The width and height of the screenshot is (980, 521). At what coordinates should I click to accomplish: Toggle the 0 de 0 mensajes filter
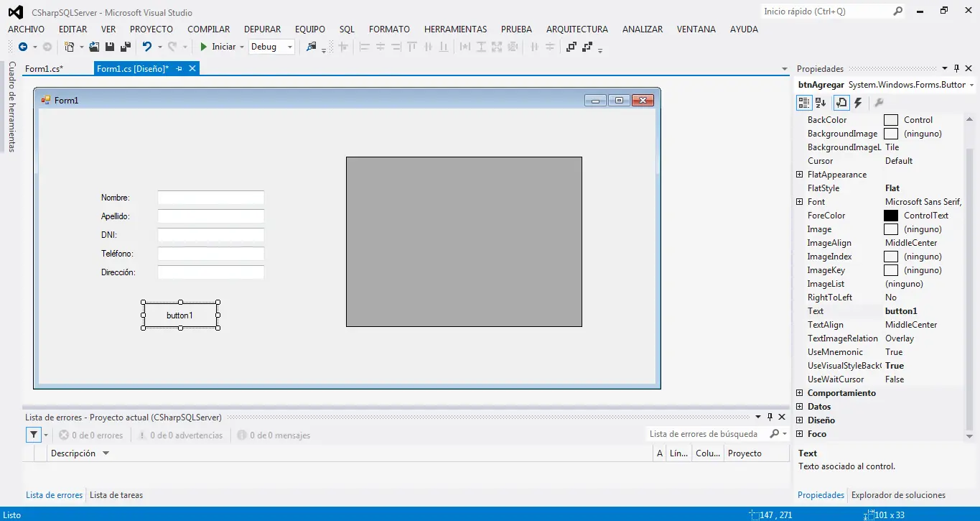coord(274,435)
